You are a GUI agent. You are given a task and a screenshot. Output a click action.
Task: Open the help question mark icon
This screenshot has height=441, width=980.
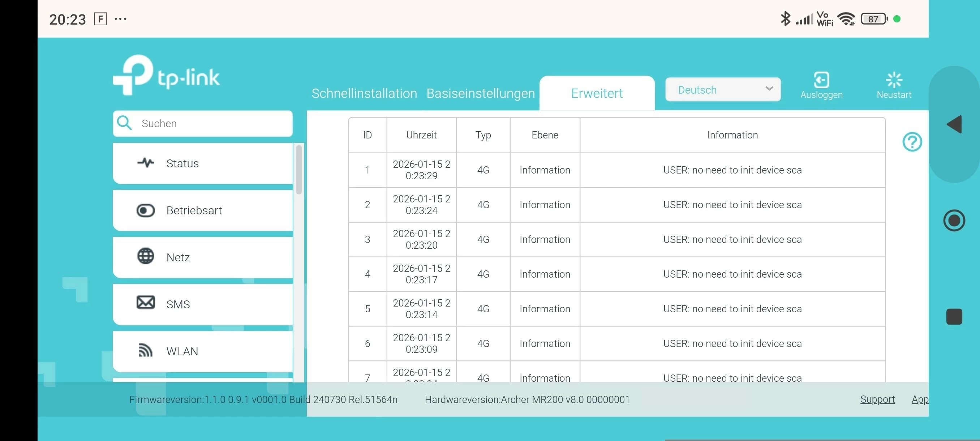coord(912,142)
